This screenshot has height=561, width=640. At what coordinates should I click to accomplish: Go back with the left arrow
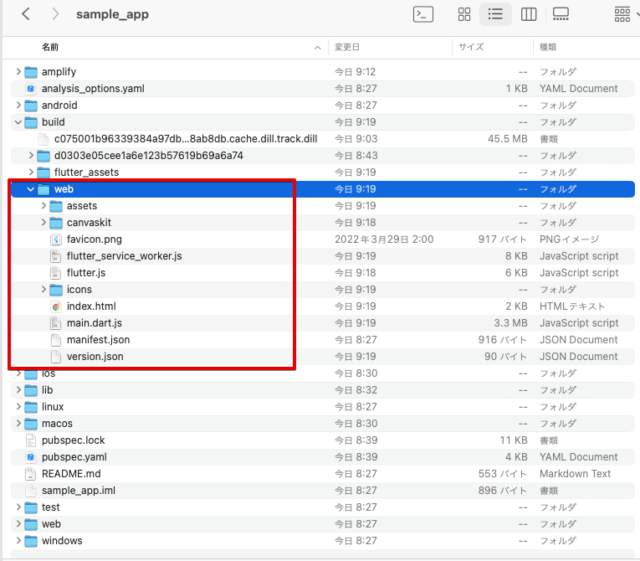tap(26, 14)
